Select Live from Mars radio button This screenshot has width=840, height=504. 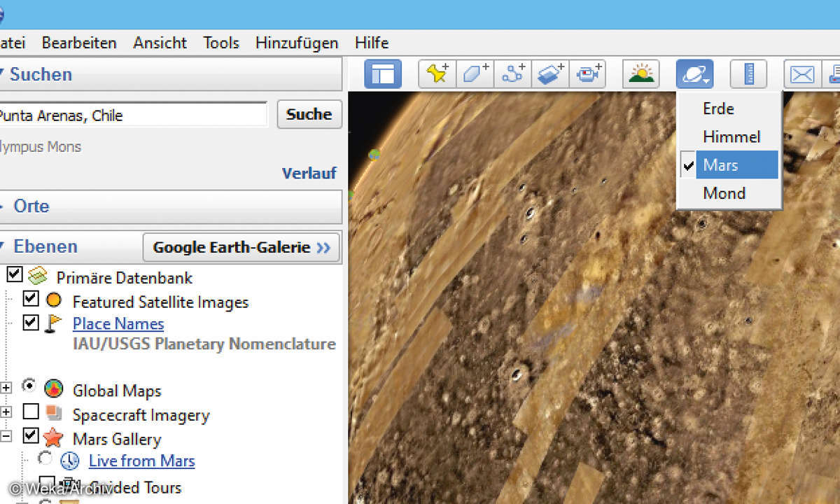(45, 458)
